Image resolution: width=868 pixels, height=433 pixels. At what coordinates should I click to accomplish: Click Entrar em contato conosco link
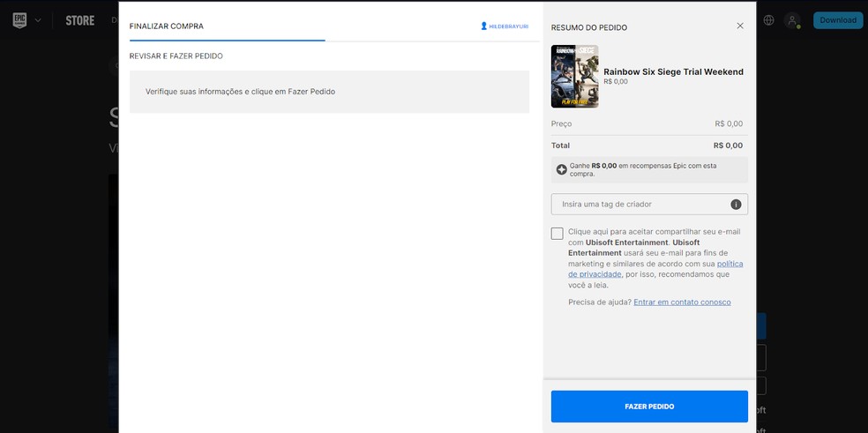pyautogui.click(x=682, y=302)
